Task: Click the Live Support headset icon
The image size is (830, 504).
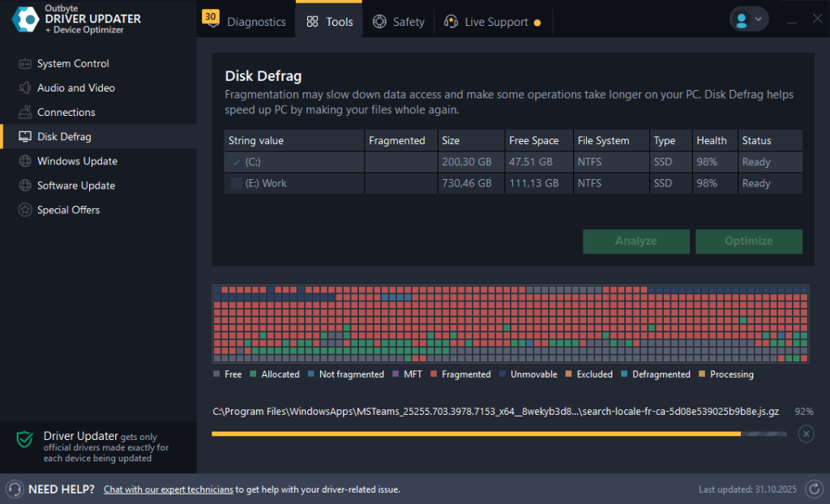Action: [x=451, y=22]
